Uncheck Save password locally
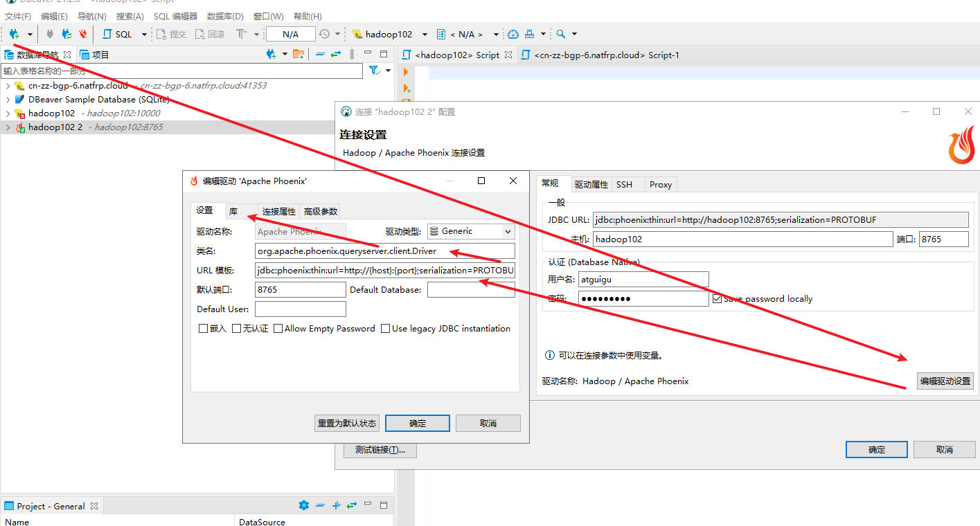The width and height of the screenshot is (980, 526). click(x=718, y=299)
